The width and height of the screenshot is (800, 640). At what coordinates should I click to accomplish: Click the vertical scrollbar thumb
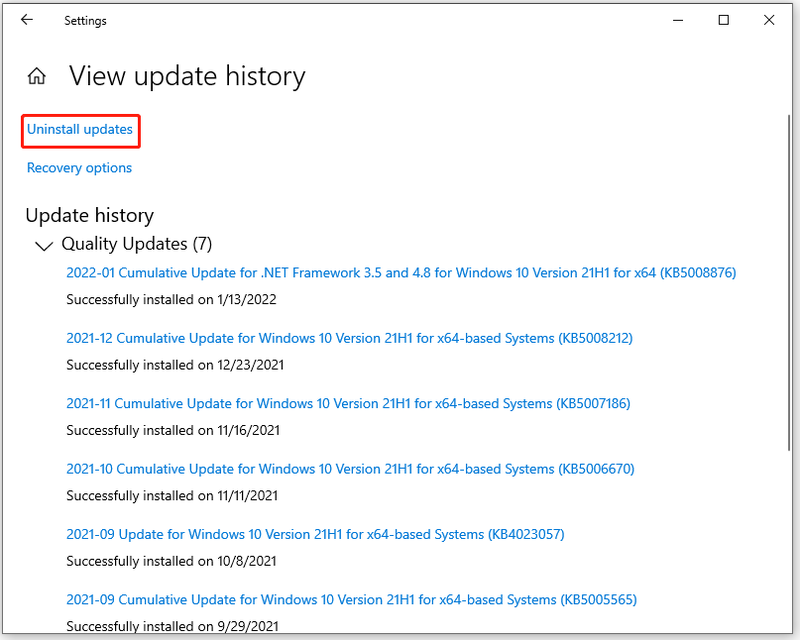[x=789, y=282]
